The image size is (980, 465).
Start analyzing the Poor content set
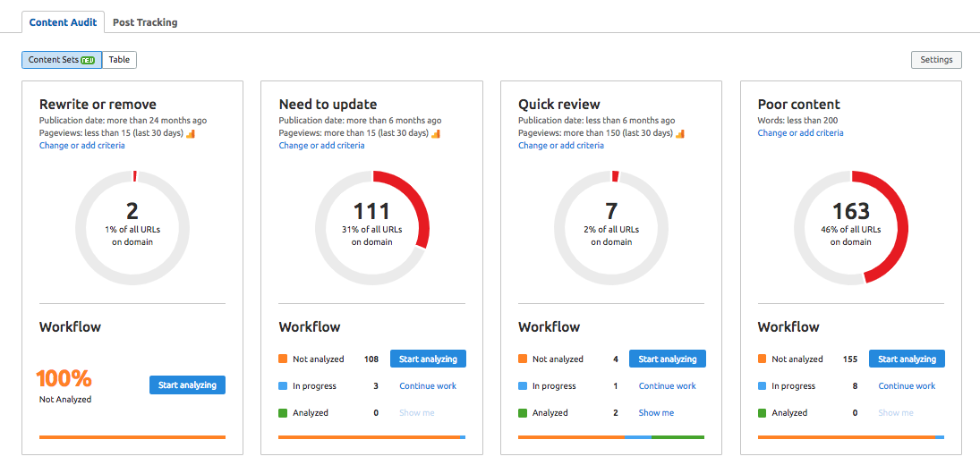907,359
